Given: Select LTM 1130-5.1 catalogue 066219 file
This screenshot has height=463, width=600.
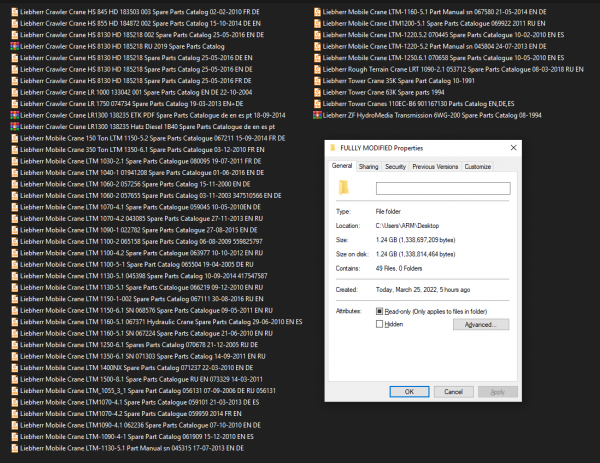Looking at the screenshot, I should (x=137, y=287).
